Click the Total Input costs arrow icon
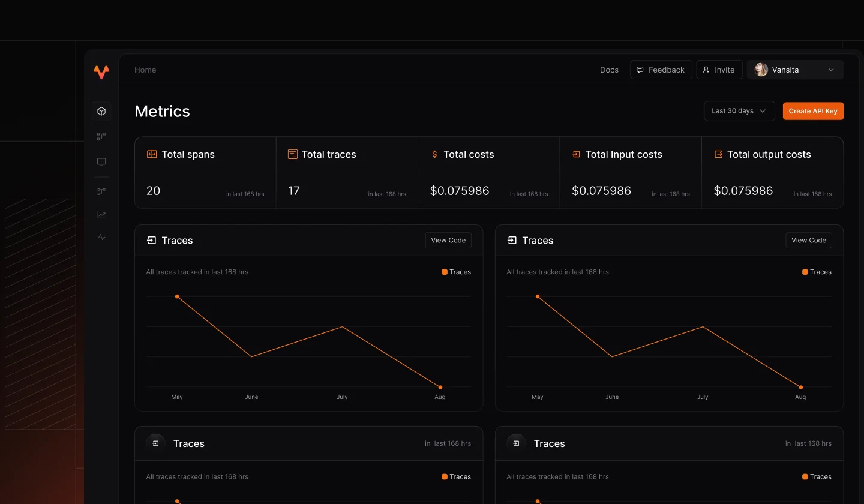This screenshot has width=864, height=504. (x=576, y=154)
